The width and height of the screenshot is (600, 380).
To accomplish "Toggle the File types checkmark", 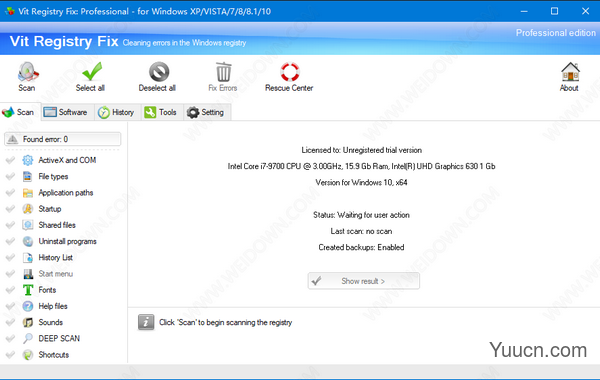I will coord(10,176).
